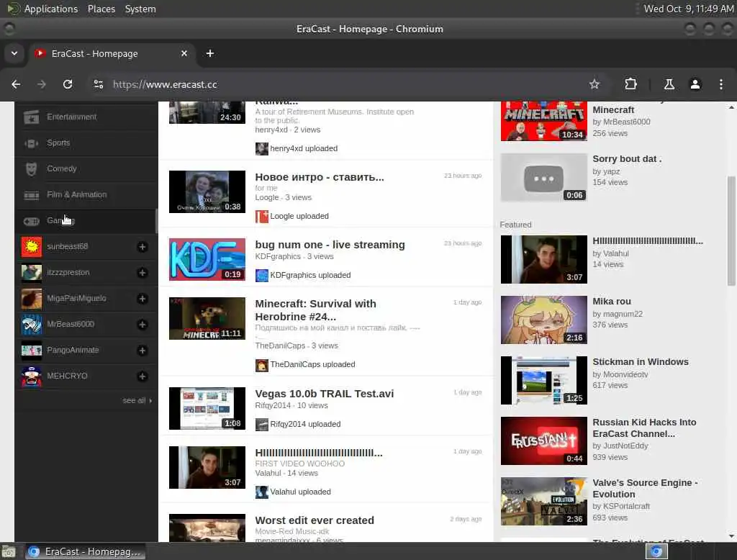Bookmark this page with star icon
Viewport: 737px width, 560px height.
pos(594,84)
